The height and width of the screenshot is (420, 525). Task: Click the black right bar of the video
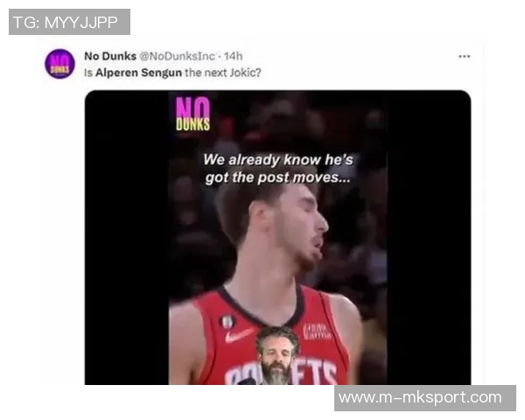pos(430,237)
